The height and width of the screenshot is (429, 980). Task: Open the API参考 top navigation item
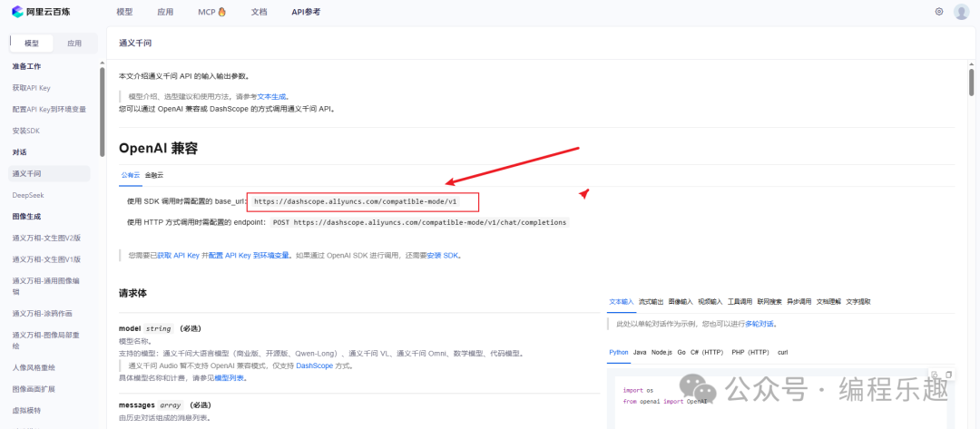tap(306, 11)
